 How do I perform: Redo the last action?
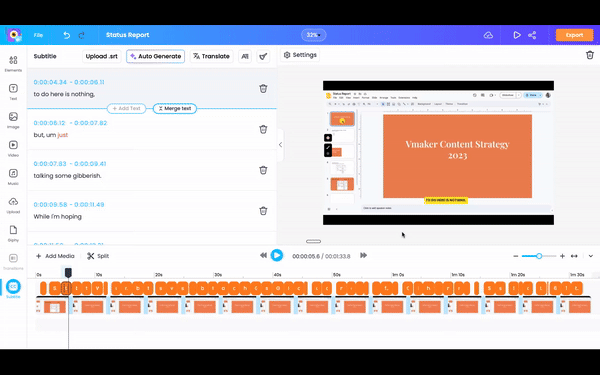tap(81, 35)
